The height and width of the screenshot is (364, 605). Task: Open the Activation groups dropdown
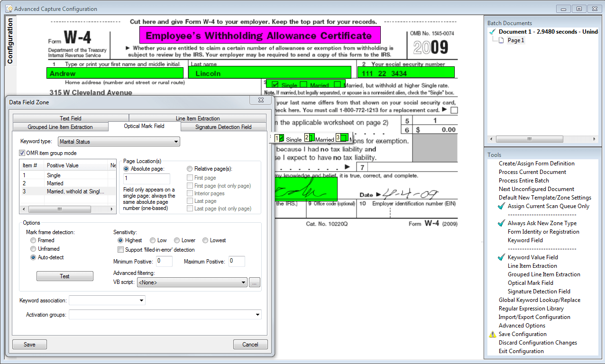click(x=165, y=315)
